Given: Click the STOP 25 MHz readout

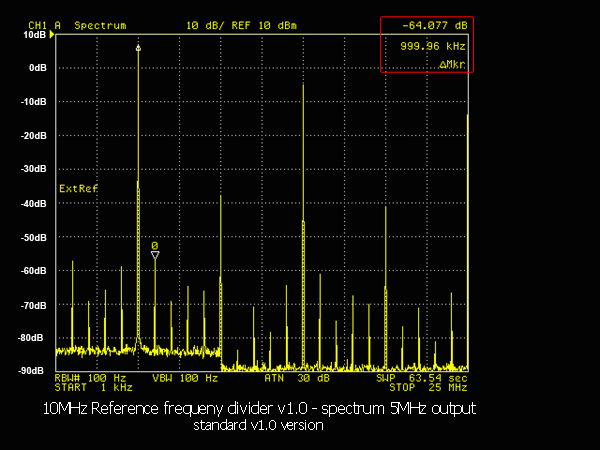Looking at the screenshot, I should (429, 388).
